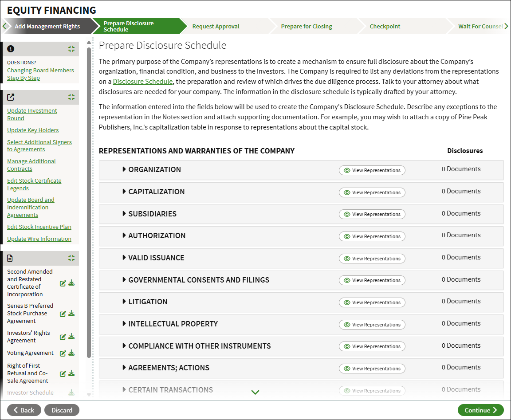View Representations for Intellectual Property
This screenshot has width=511, height=420.
pos(372,325)
